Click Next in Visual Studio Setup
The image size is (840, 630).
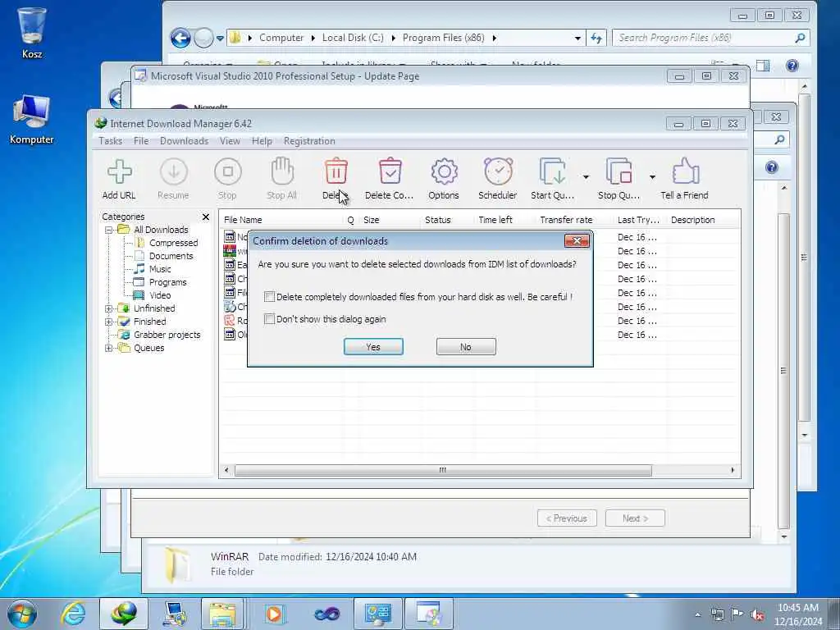coord(636,518)
